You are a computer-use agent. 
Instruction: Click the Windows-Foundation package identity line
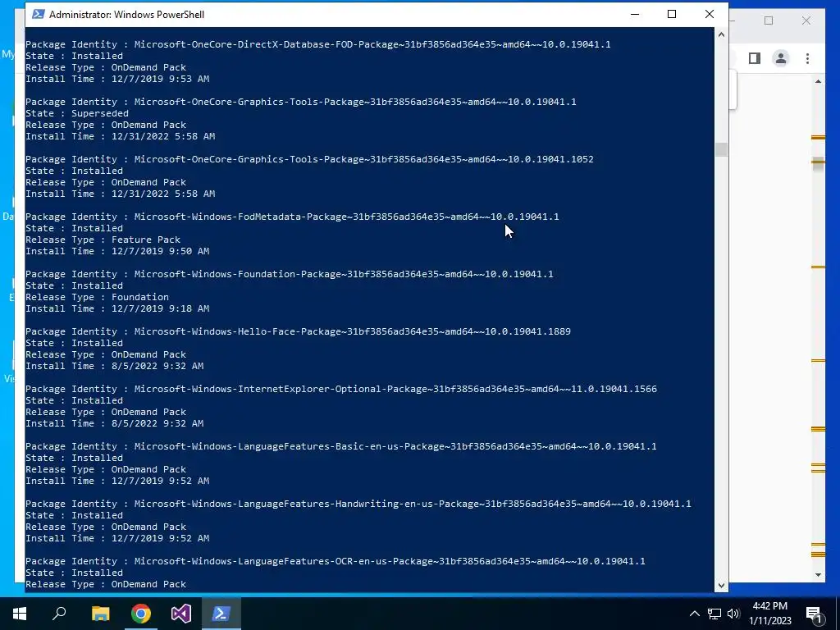coord(290,274)
